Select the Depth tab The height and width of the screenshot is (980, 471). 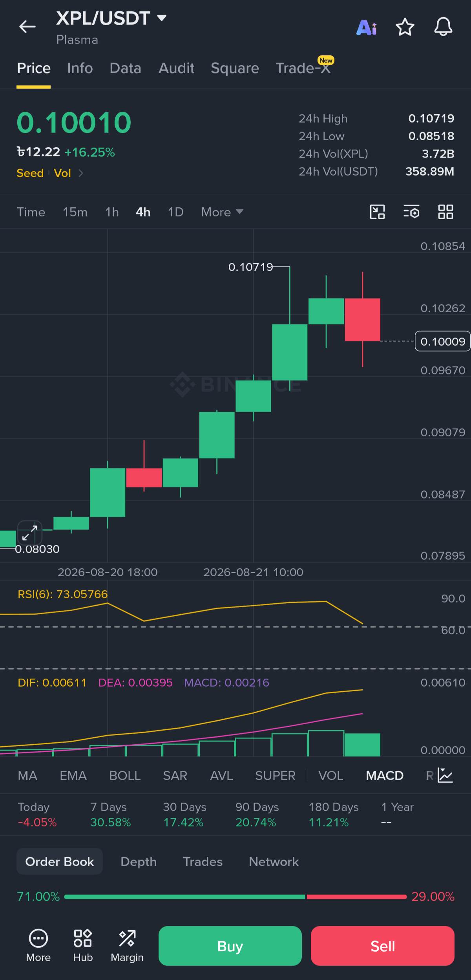click(139, 861)
